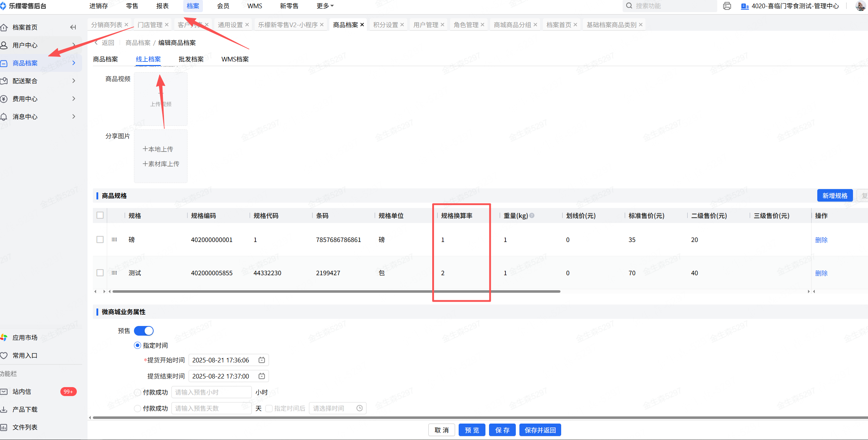868x440 pixels.
Task: Check the checkbox for 测试 spec row
Action: coord(100,273)
